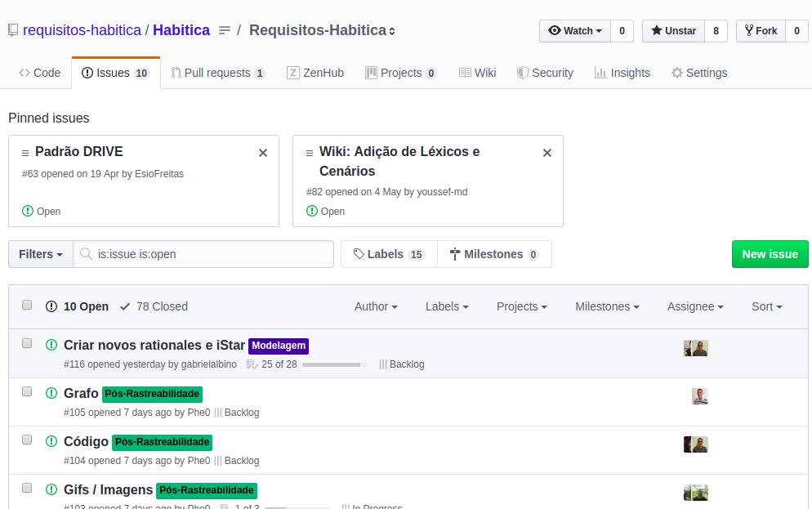812x509 pixels.
Task: Click the Open status icon on Wiki pinned card
Action: tap(312, 211)
